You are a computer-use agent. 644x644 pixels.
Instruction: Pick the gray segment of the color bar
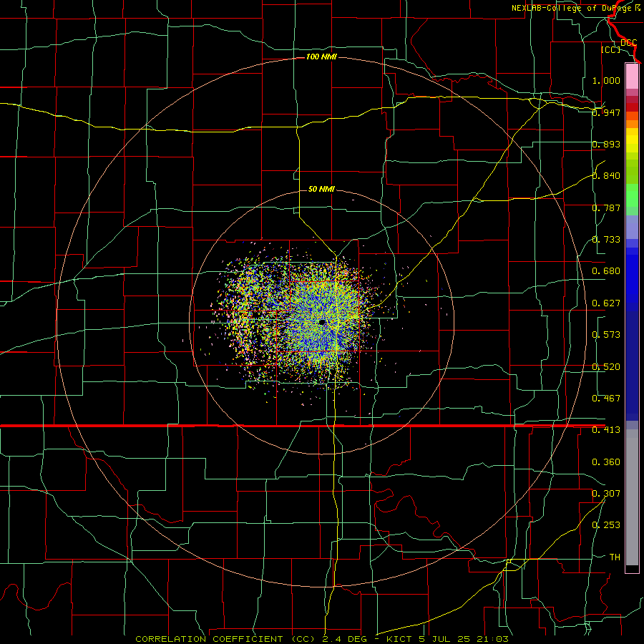pos(632,497)
